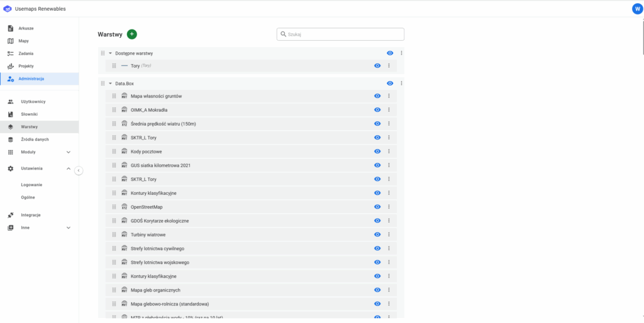The width and height of the screenshot is (644, 323).
Task: Click layer type icon of Mapa własności gruntów
Action: click(x=124, y=96)
